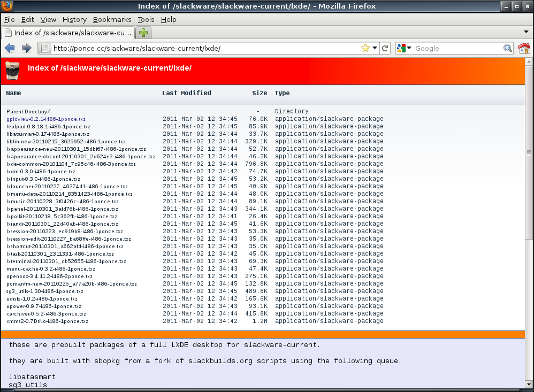This screenshot has width=534, height=392.
Task: Click the Google search box
Action: (x=458, y=48)
